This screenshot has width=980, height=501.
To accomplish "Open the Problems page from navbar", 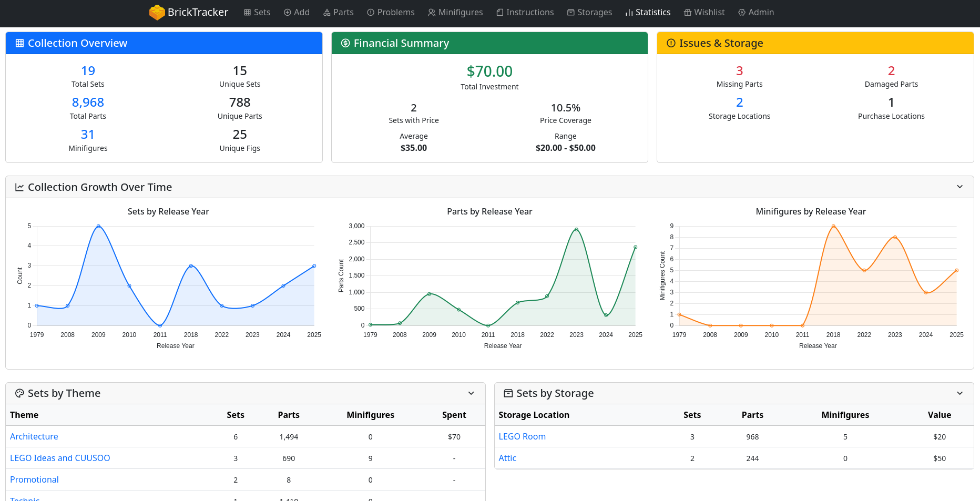I will (391, 12).
